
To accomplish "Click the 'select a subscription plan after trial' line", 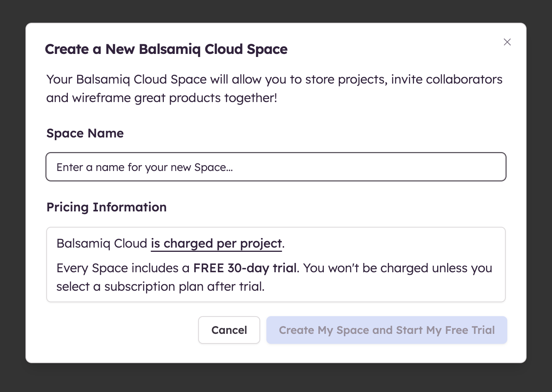I will coord(160,286).
